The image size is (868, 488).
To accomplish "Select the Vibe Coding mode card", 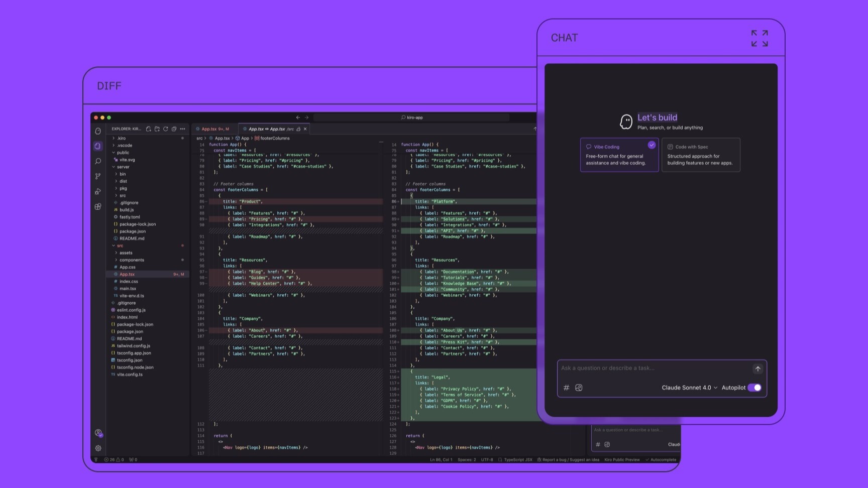I will 619,155.
